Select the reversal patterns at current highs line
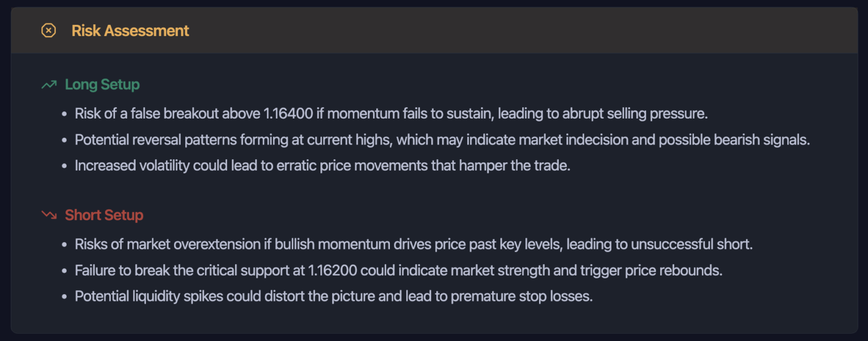The height and width of the screenshot is (341, 868). [442, 139]
